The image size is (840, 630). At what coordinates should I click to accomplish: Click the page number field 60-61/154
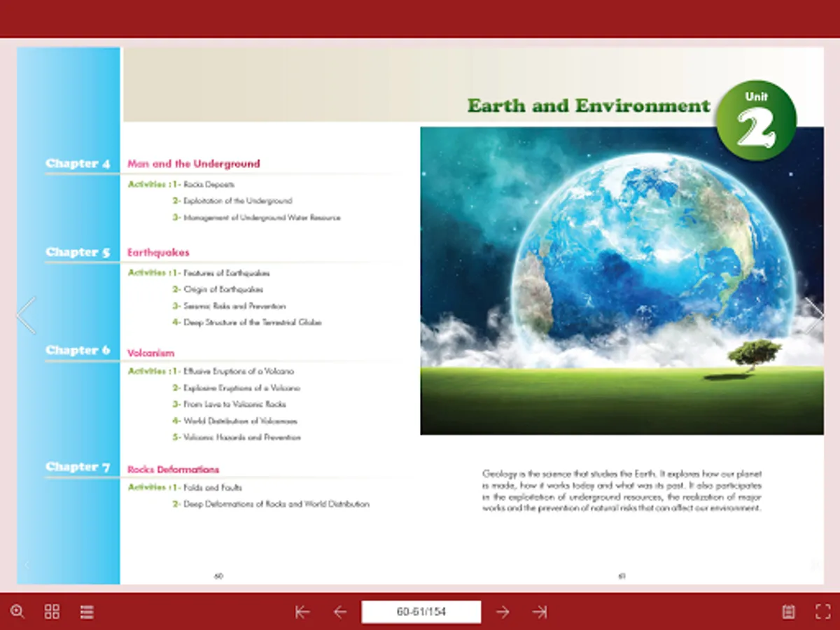click(421, 612)
